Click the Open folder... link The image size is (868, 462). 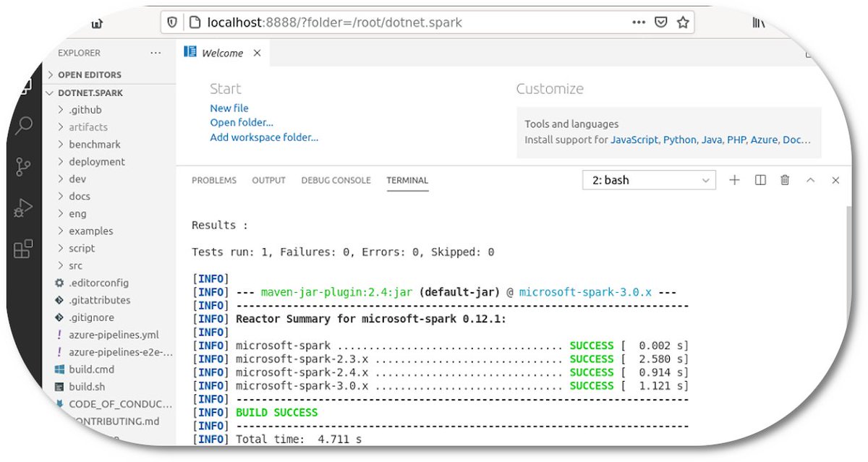coord(242,123)
